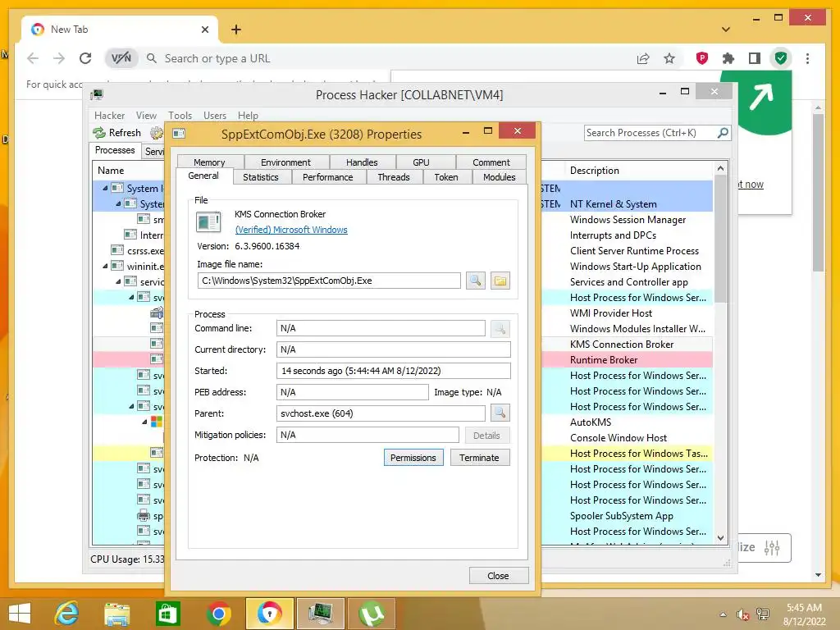Switch to the Memory tab
The image size is (840, 630).
click(x=209, y=162)
